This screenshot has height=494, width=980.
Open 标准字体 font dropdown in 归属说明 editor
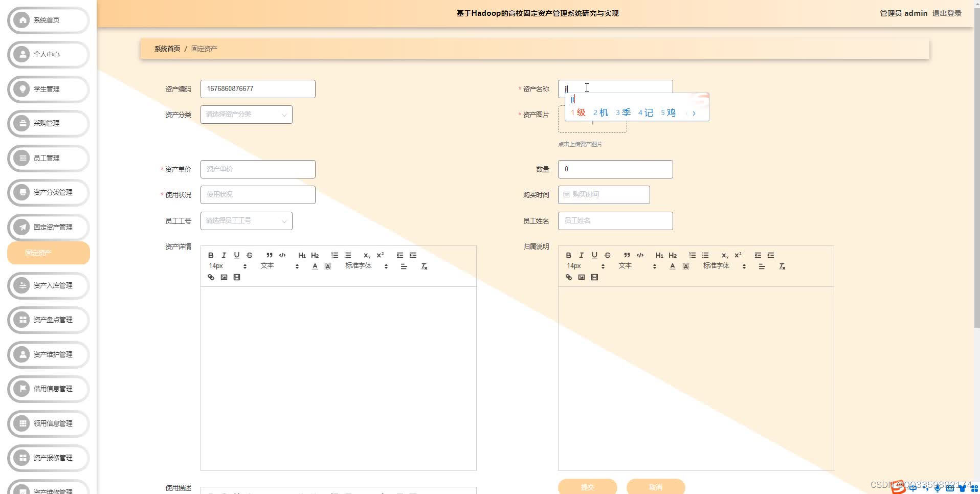pos(724,266)
